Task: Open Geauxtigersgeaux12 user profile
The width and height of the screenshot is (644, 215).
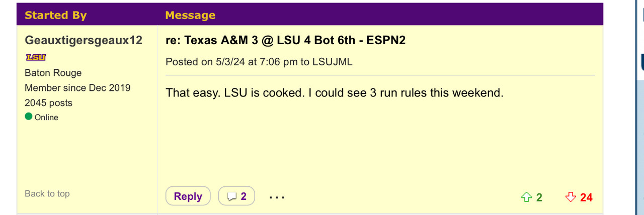Action: tap(84, 40)
